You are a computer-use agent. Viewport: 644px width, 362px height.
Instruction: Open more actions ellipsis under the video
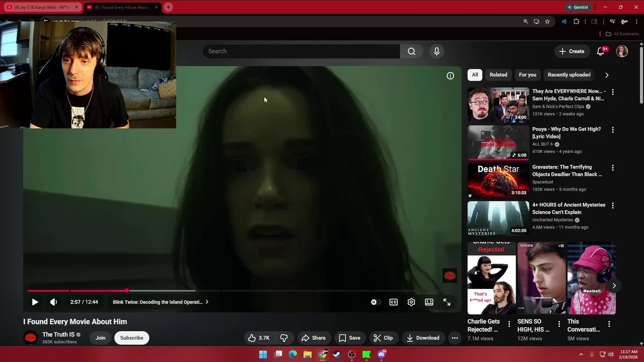coord(455,338)
